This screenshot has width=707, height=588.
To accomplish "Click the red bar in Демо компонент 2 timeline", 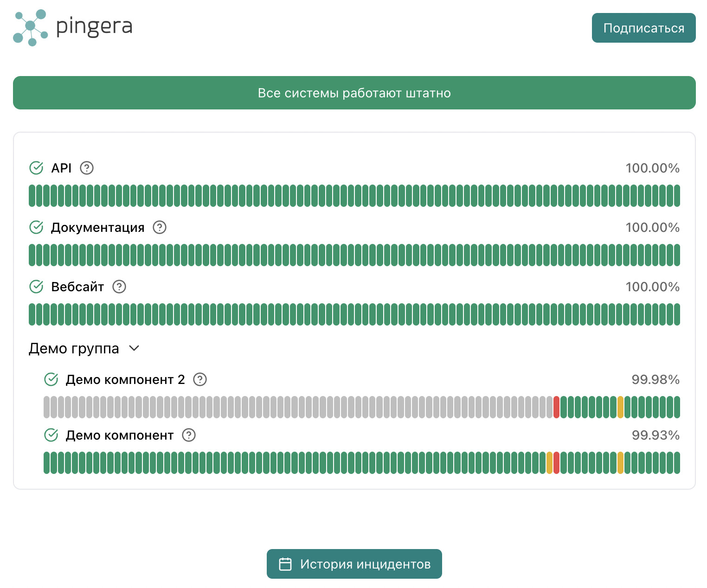I will tap(556, 407).
